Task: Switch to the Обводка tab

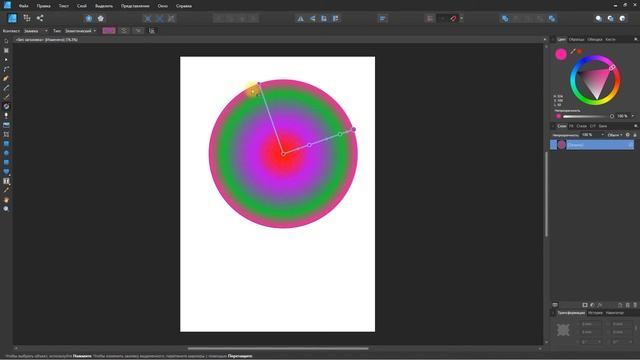Action: (595, 40)
